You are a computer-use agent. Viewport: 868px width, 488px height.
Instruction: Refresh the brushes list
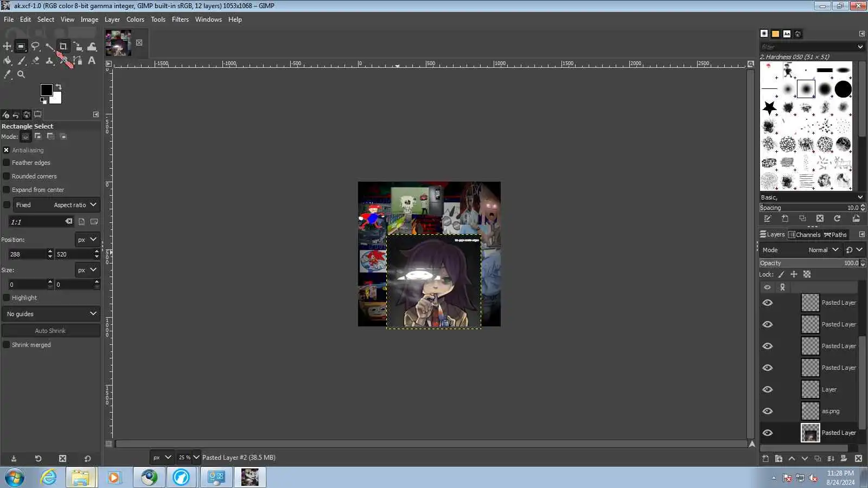click(x=837, y=219)
